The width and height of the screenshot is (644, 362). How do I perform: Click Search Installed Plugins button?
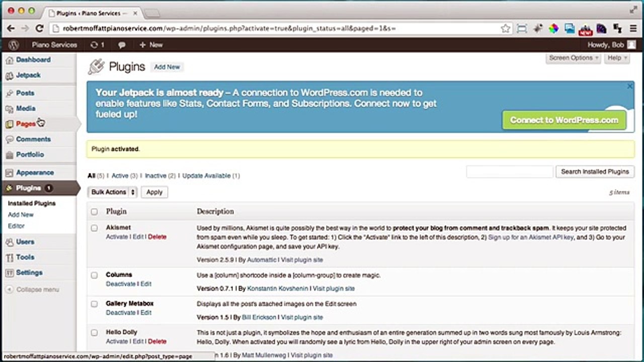pos(595,172)
